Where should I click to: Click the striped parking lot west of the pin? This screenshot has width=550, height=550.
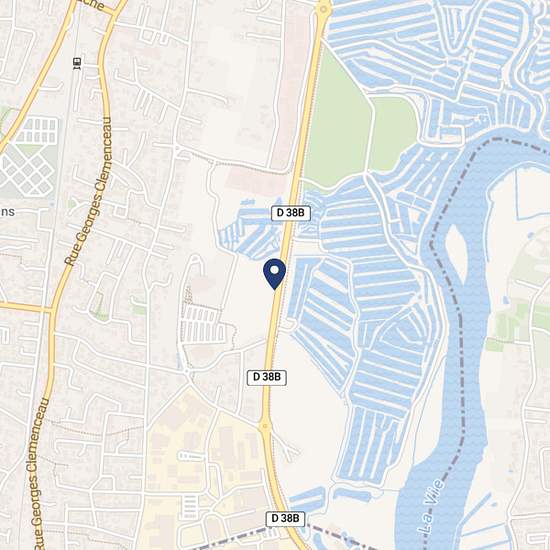pyautogui.click(x=202, y=324)
